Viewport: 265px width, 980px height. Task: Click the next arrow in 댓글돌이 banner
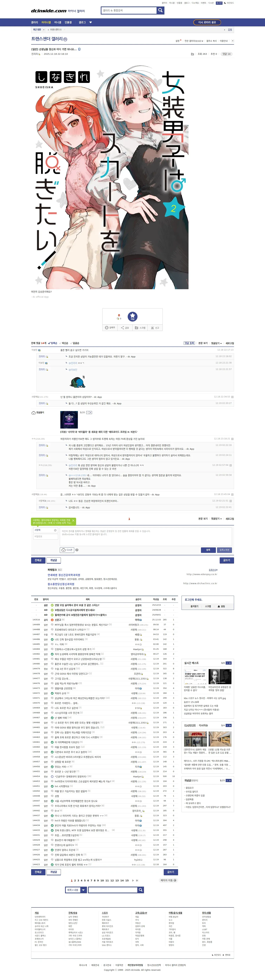[x=91, y=412]
